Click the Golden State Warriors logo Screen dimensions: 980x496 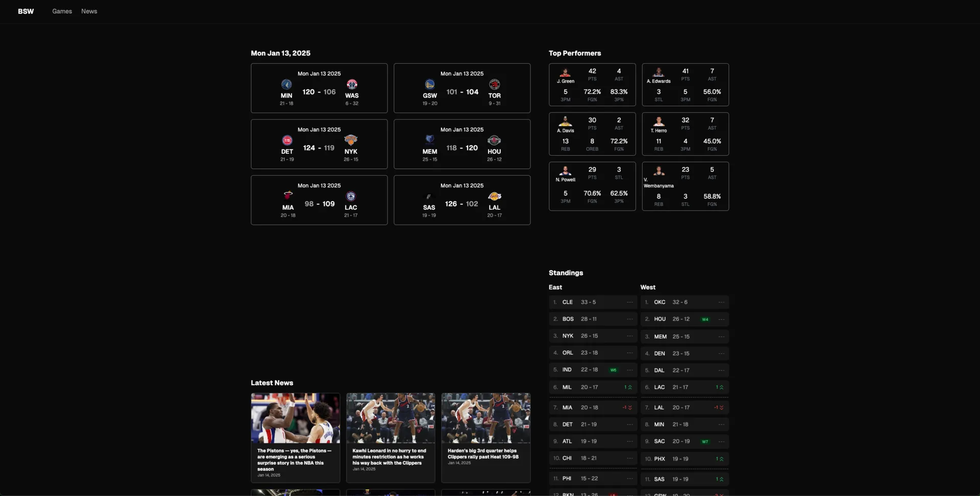pyautogui.click(x=430, y=84)
